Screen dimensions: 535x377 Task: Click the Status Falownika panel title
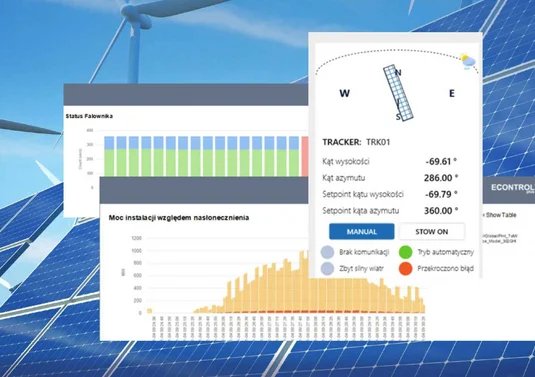(x=89, y=116)
